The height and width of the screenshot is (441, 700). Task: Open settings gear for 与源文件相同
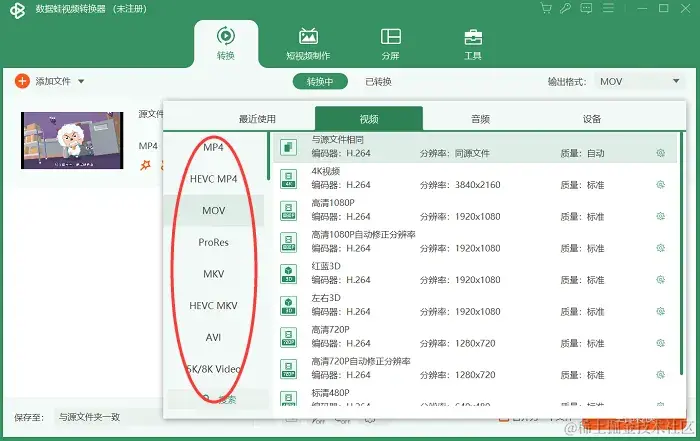(661, 153)
